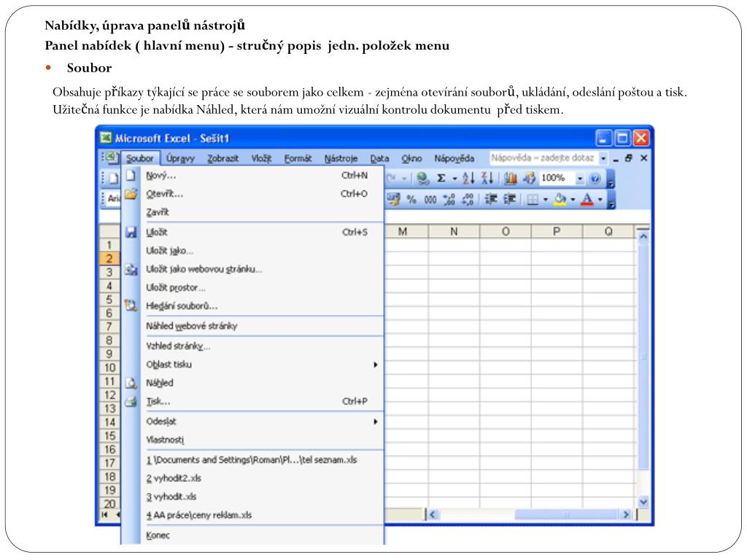Open the Chart Wizard icon
The width and height of the screenshot is (747, 560).
pos(510,179)
